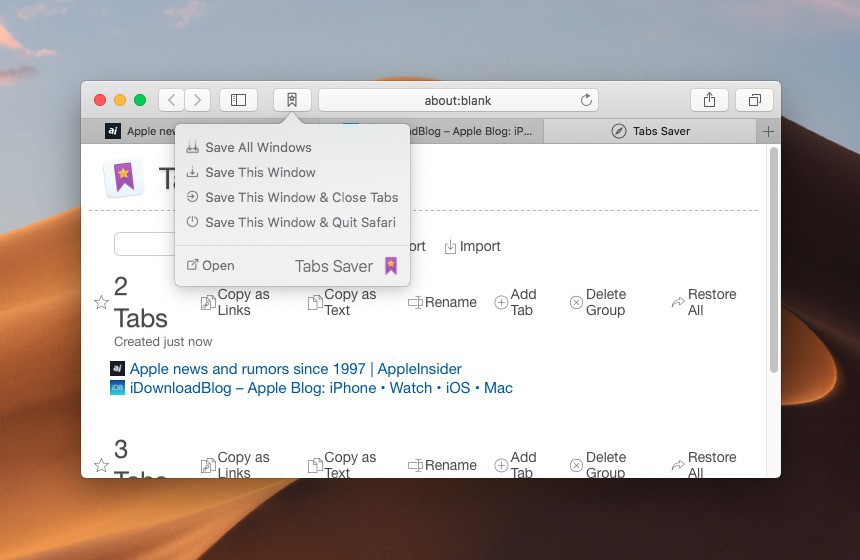Image resolution: width=860 pixels, height=560 pixels.
Task: Click the iDownloadBlog favicon in the list
Action: pyautogui.click(x=117, y=388)
